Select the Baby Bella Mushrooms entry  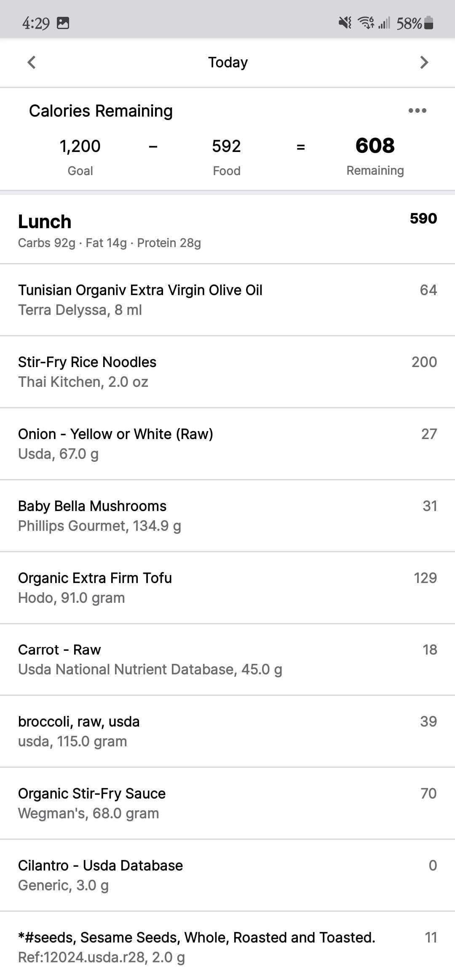pos(227,516)
